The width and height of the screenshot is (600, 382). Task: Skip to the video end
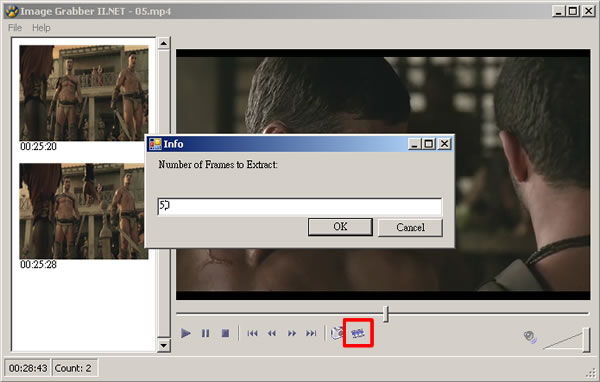[x=311, y=333]
